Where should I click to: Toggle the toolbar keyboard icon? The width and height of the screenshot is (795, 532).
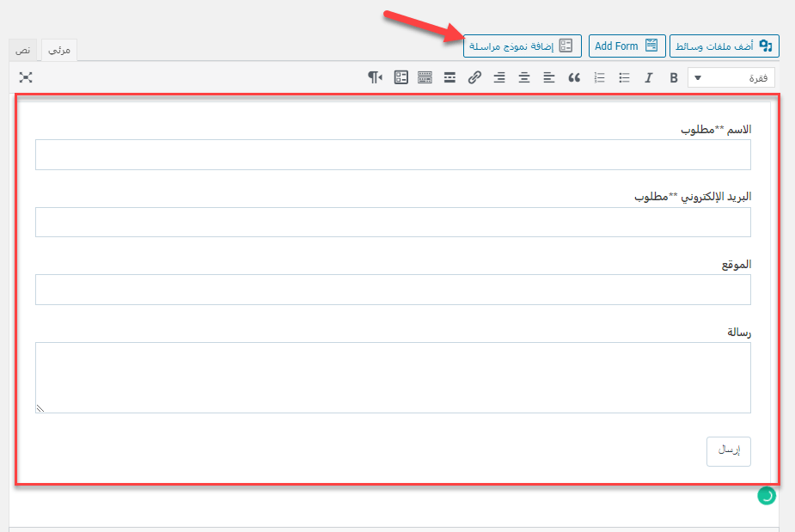pyautogui.click(x=425, y=77)
